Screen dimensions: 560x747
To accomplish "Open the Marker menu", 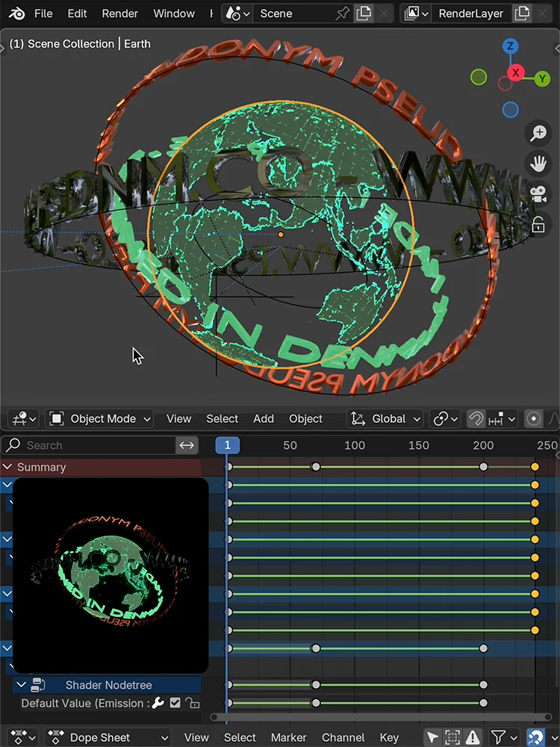I will pyautogui.click(x=288, y=738).
